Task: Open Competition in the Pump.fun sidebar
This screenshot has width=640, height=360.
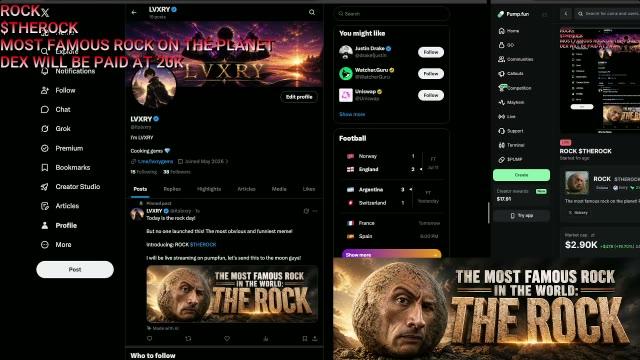Action: (515, 88)
